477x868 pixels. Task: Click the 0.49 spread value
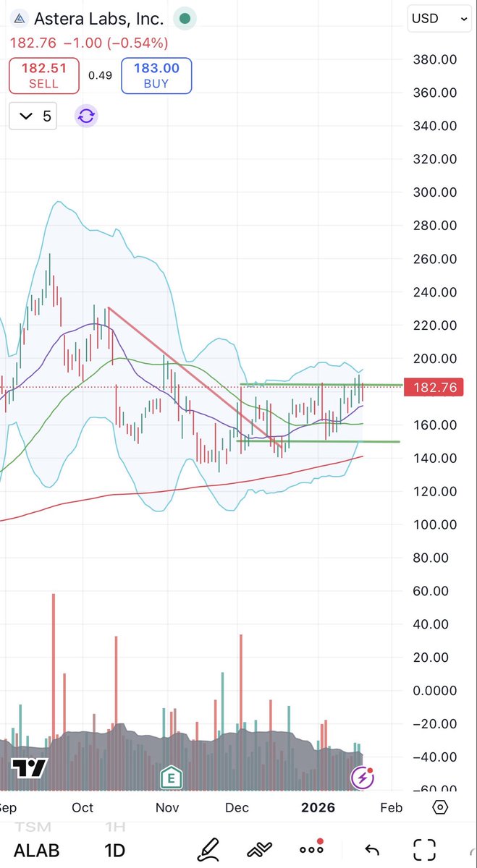(x=100, y=75)
